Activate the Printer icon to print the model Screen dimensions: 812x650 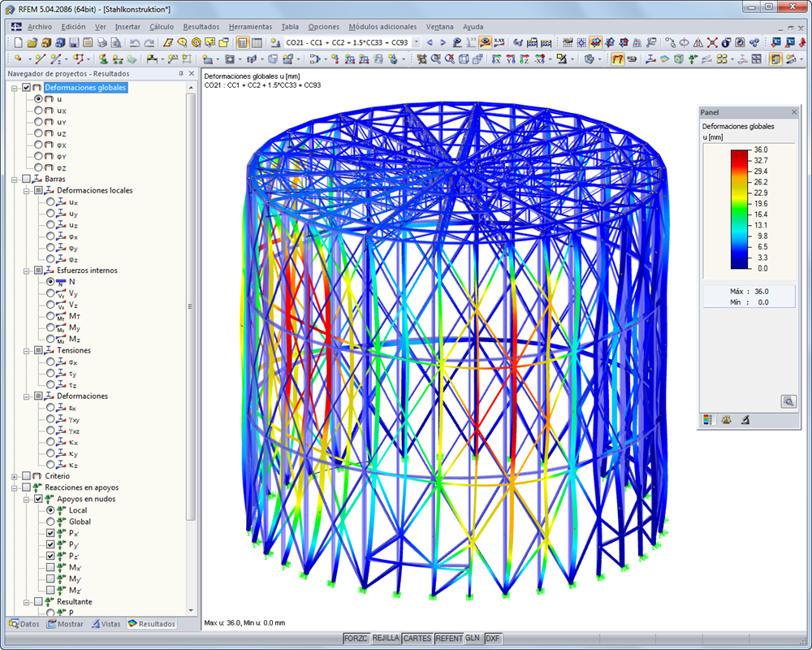(x=101, y=42)
